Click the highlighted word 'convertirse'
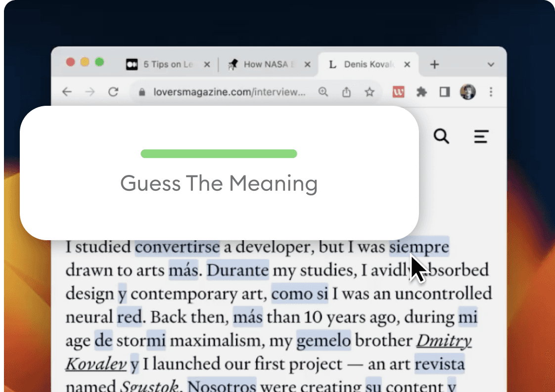Viewport: 555px width, 392px height. [x=177, y=247]
